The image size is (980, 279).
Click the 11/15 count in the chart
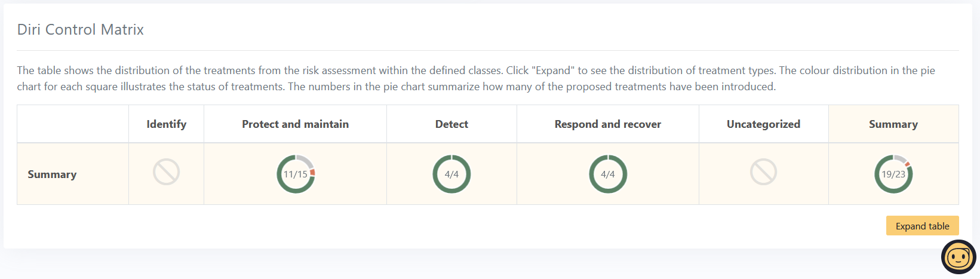click(295, 174)
